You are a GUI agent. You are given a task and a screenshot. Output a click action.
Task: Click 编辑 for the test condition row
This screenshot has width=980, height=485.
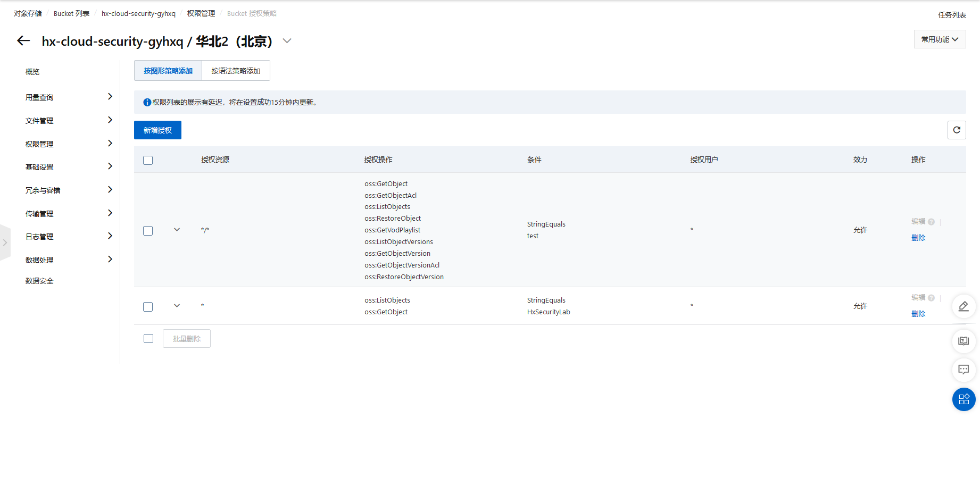[918, 221]
